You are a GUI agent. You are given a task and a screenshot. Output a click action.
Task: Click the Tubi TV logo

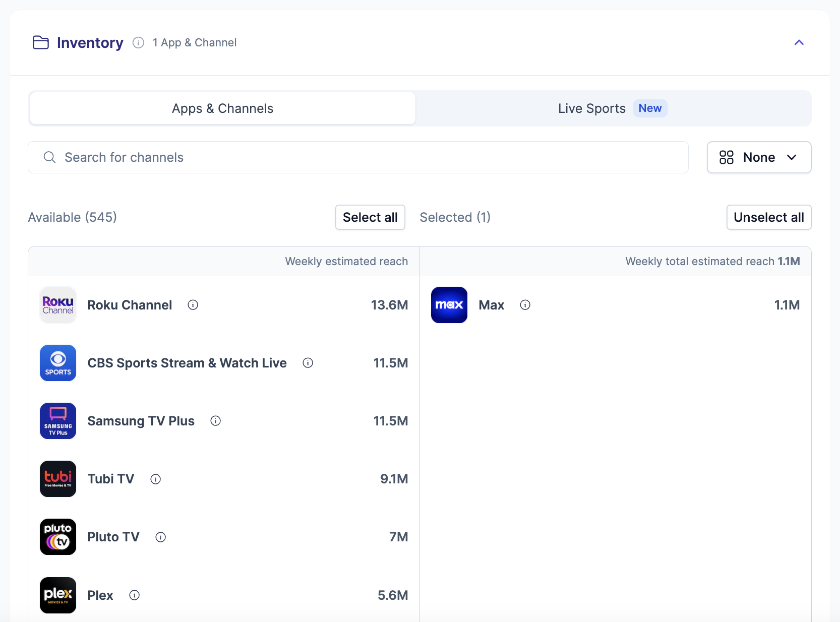58,479
